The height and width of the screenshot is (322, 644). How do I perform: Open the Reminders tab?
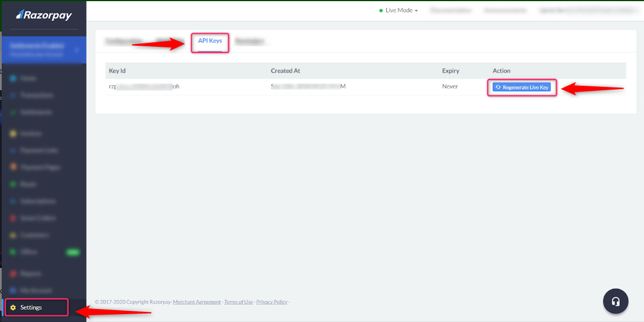249,41
